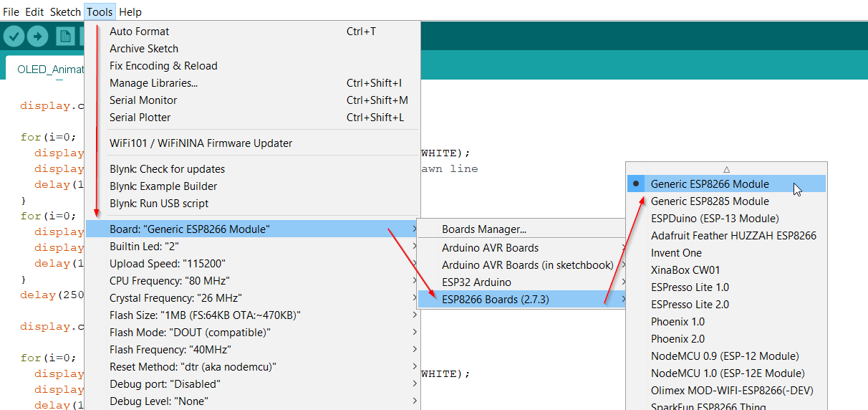Open Boards Manager...
868x410 pixels.
point(483,229)
